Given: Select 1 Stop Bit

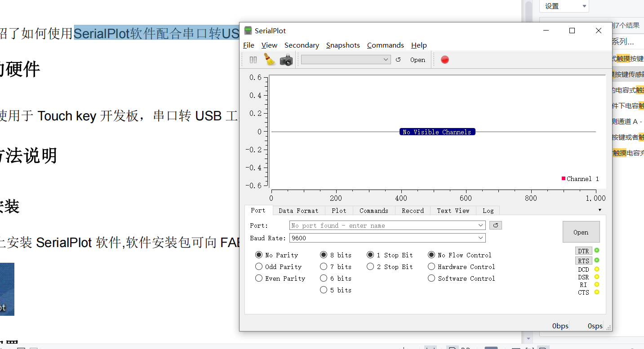Looking at the screenshot, I should [x=390, y=255].
